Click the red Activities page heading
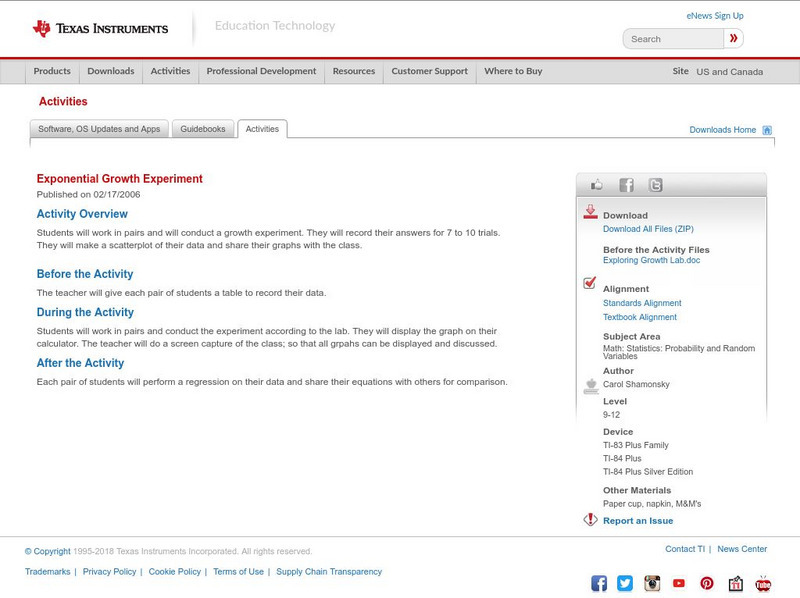 coord(63,102)
